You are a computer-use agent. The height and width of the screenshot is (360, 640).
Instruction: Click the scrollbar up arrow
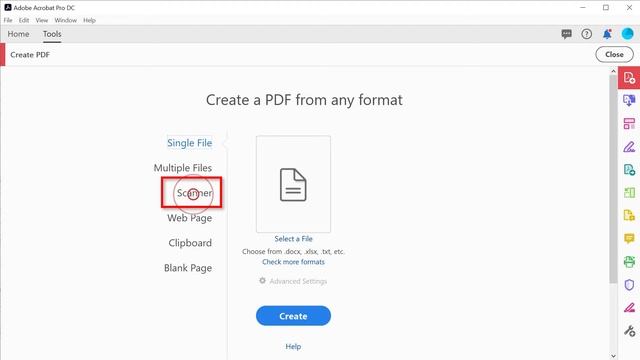click(613, 71)
